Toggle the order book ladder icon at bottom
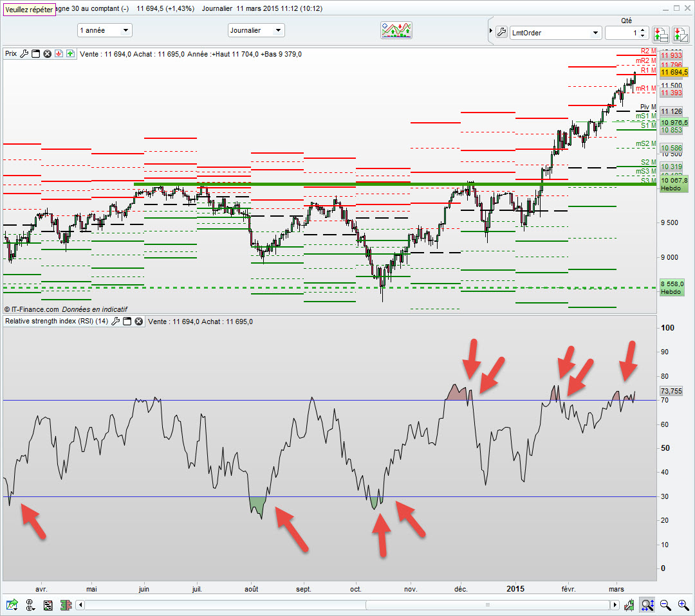The width and height of the screenshot is (695, 616). click(66, 604)
